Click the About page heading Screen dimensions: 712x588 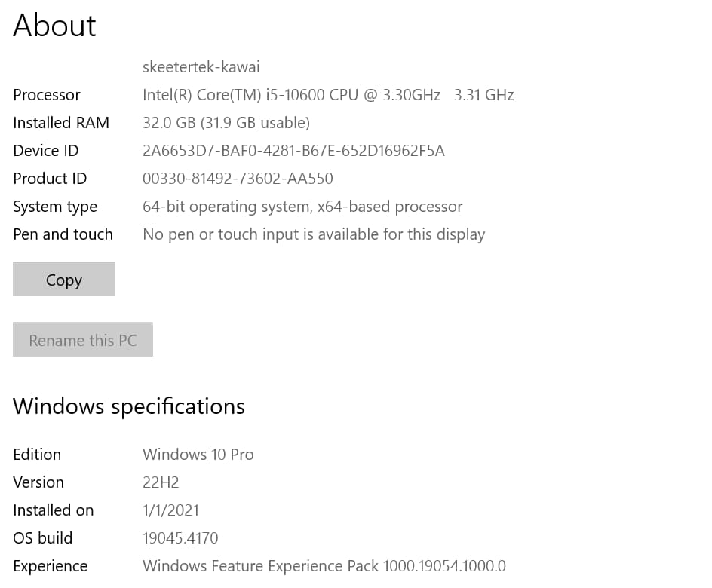coord(54,25)
